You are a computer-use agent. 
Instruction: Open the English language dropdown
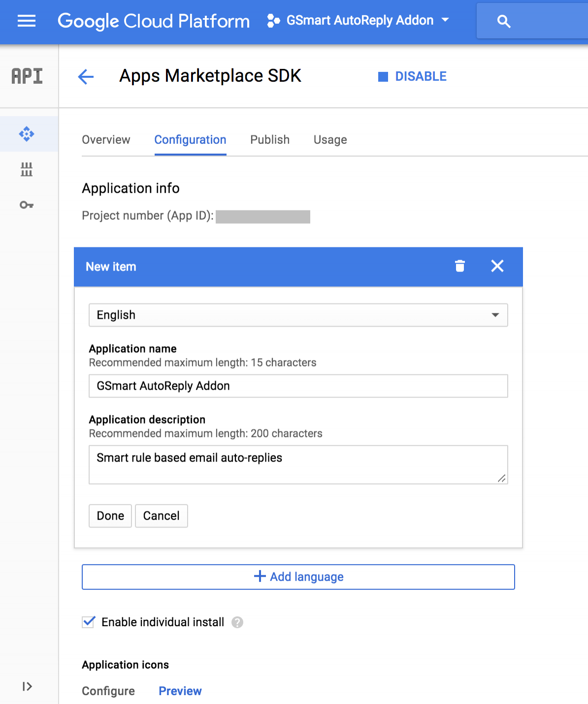[x=298, y=315]
